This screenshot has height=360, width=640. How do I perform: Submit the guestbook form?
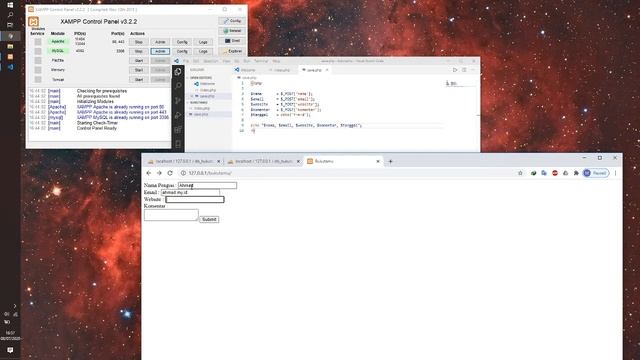click(209, 220)
